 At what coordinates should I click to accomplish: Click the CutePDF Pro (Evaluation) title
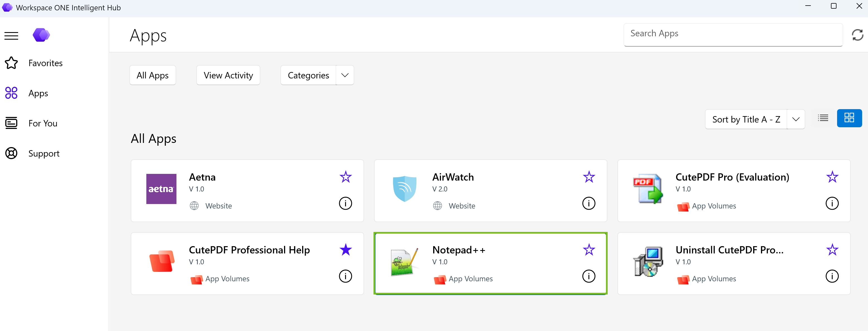(732, 177)
